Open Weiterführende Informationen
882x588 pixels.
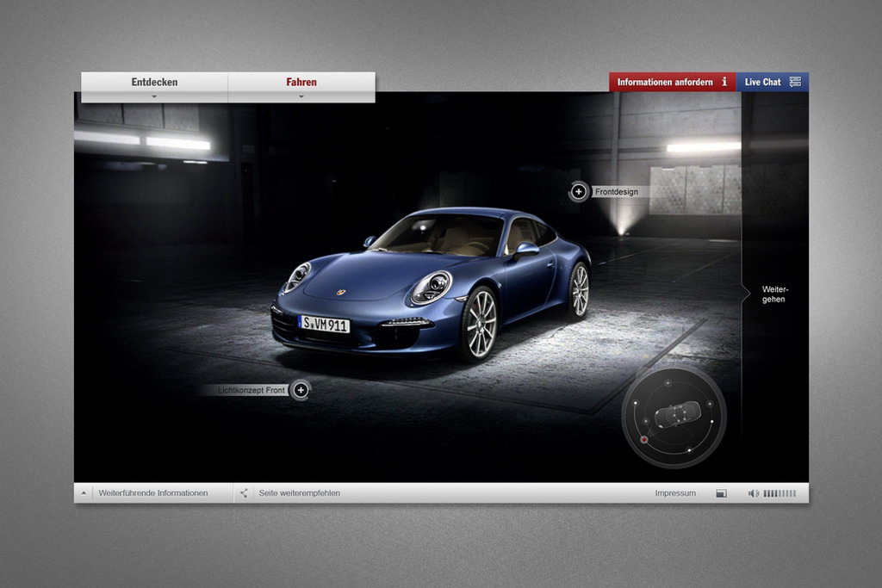pyautogui.click(x=153, y=493)
